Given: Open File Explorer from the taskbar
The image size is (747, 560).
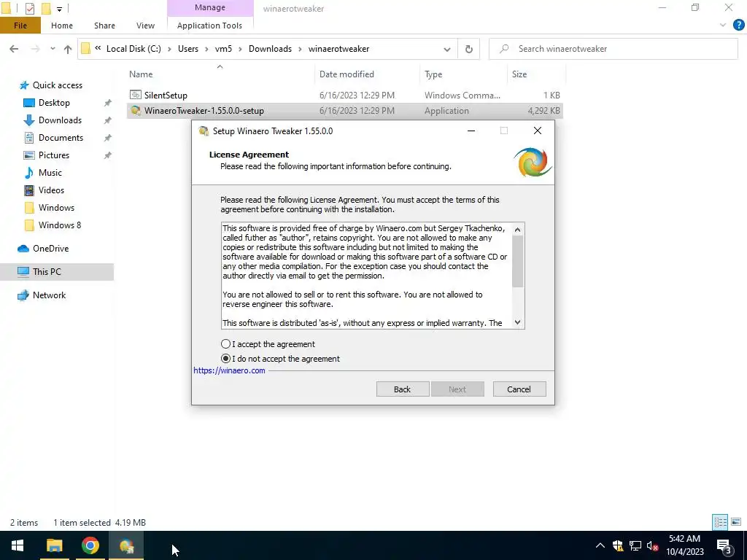Looking at the screenshot, I should click(x=54, y=545).
